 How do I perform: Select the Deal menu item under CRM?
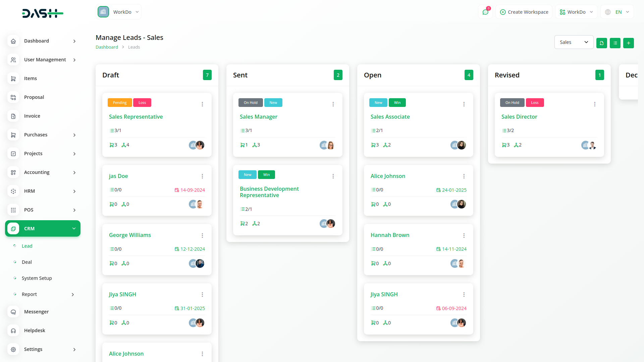(27, 262)
